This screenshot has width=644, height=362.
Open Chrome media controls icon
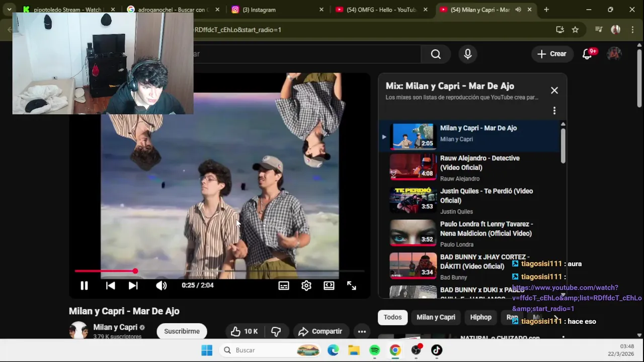pyautogui.click(x=599, y=30)
